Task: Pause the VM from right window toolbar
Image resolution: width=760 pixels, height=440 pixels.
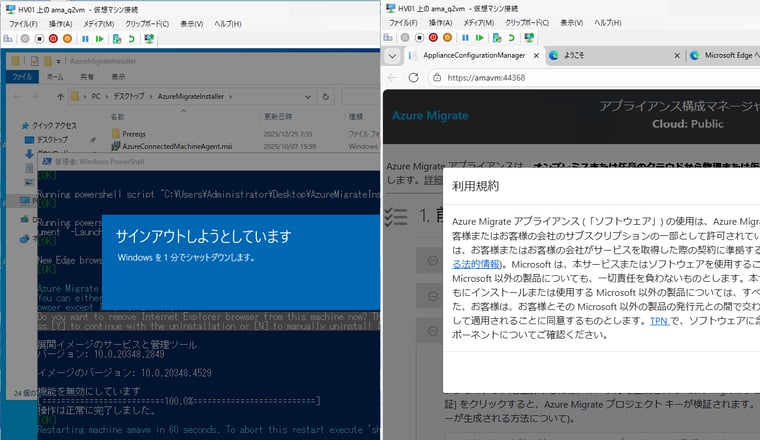Action: pyautogui.click(x=465, y=37)
